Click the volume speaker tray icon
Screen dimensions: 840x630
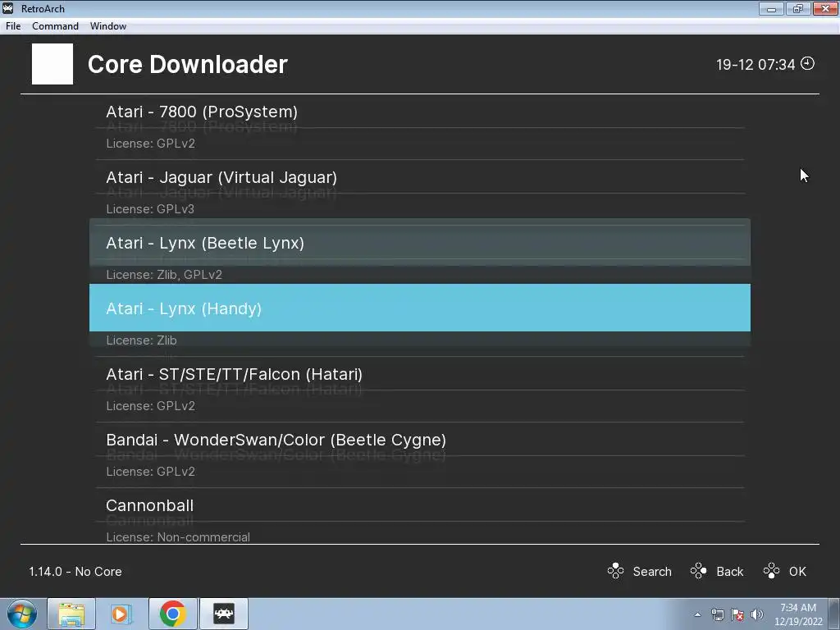click(x=756, y=614)
